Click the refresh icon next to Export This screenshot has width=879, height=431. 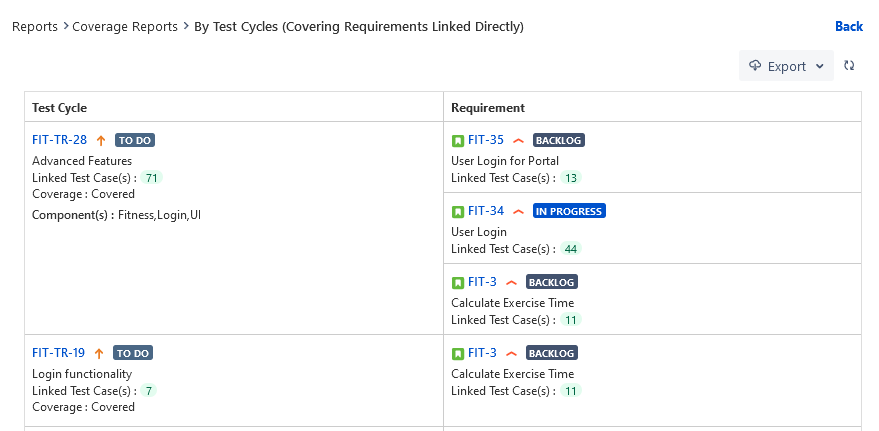coord(849,66)
